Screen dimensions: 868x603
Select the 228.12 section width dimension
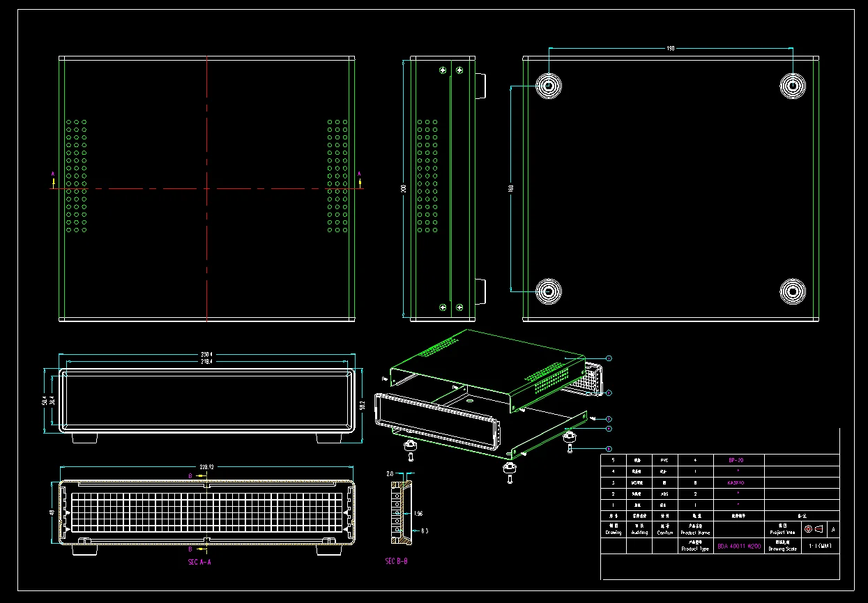207,468
